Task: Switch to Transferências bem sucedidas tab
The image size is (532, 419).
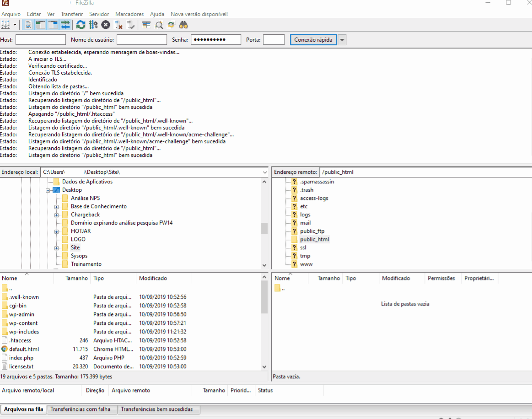Action: [157, 409]
